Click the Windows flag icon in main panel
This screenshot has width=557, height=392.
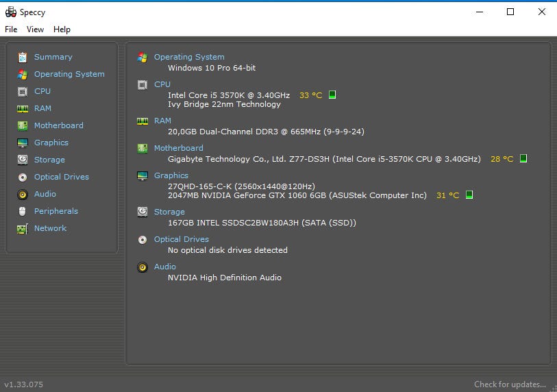[x=143, y=57]
